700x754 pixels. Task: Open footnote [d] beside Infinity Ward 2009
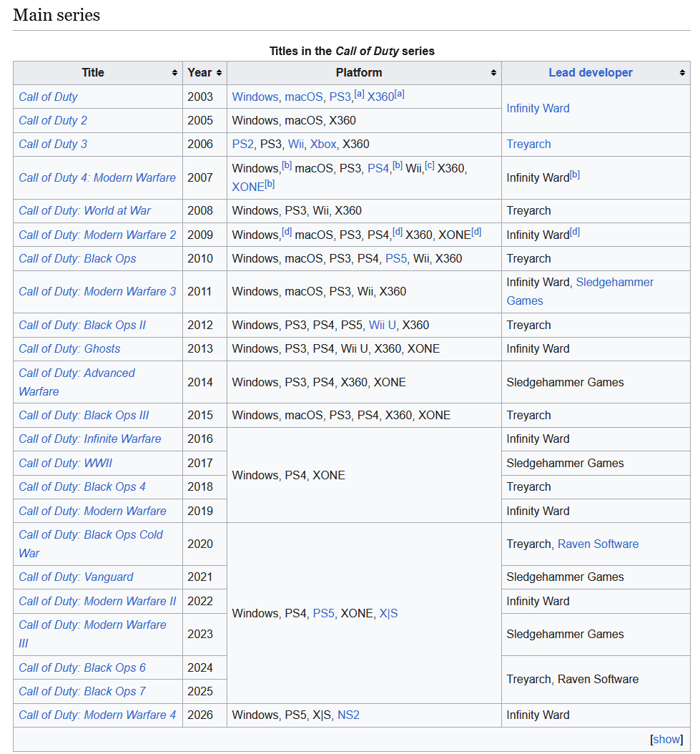pyautogui.click(x=575, y=232)
